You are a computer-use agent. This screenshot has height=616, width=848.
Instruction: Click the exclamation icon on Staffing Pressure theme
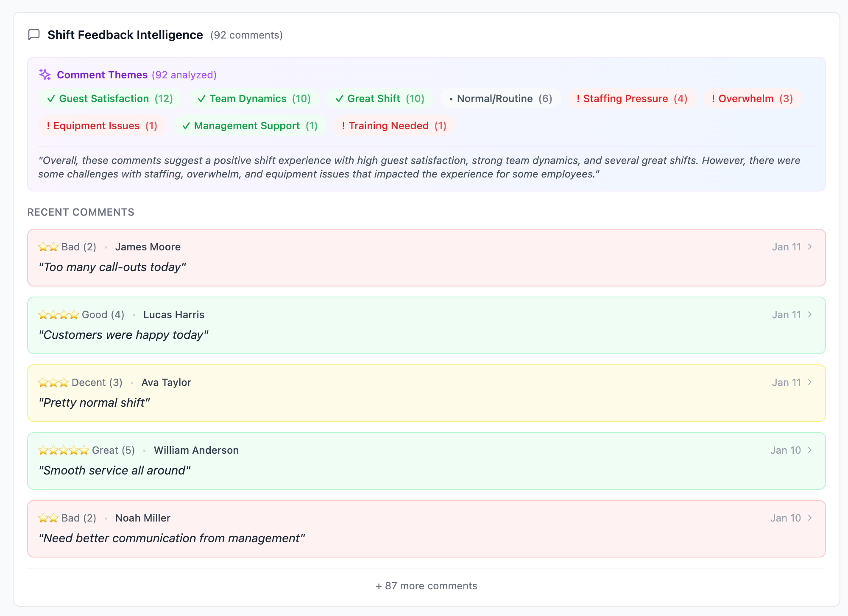pyautogui.click(x=578, y=98)
